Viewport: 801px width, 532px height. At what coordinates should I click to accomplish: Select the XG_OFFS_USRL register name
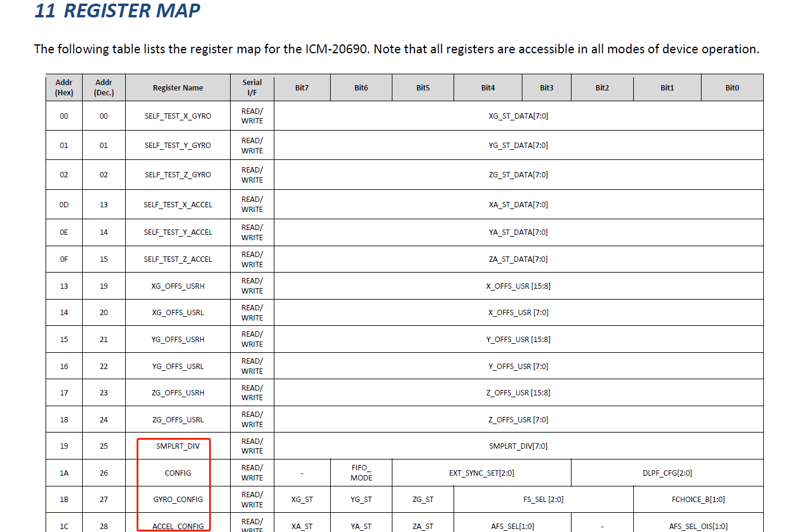pos(178,312)
